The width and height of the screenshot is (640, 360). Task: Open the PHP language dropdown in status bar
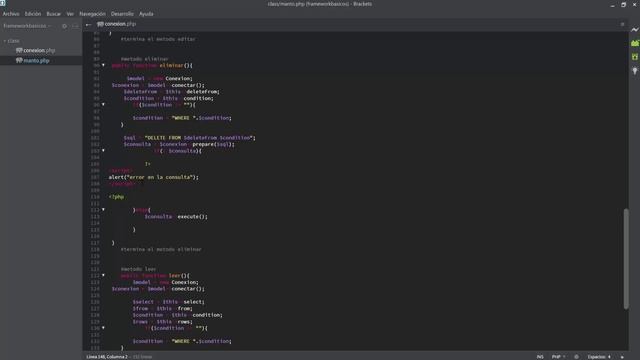click(x=558, y=357)
